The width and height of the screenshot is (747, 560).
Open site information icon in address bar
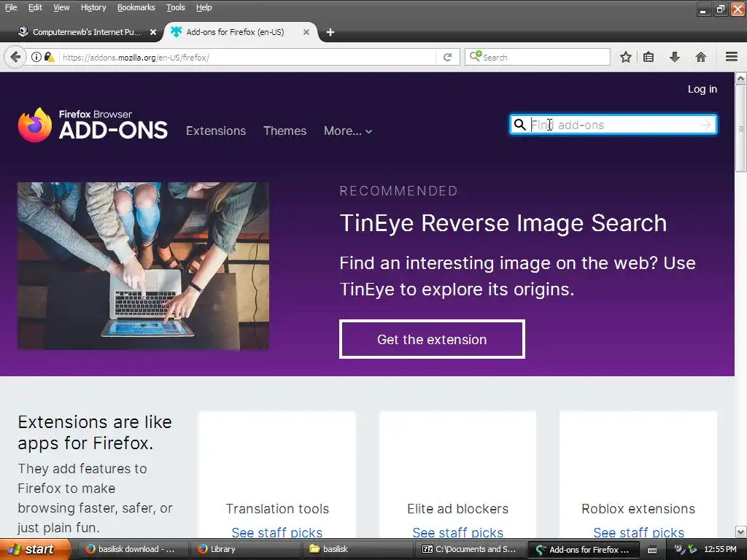36,57
